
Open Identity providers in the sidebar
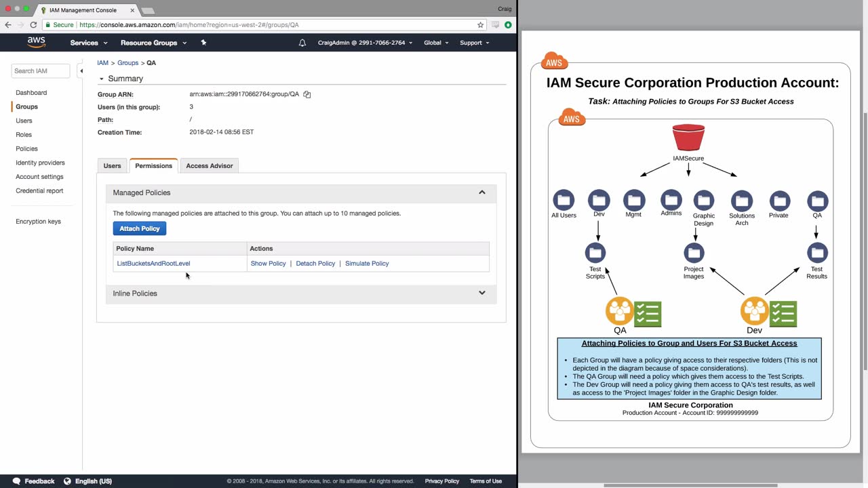click(x=41, y=163)
